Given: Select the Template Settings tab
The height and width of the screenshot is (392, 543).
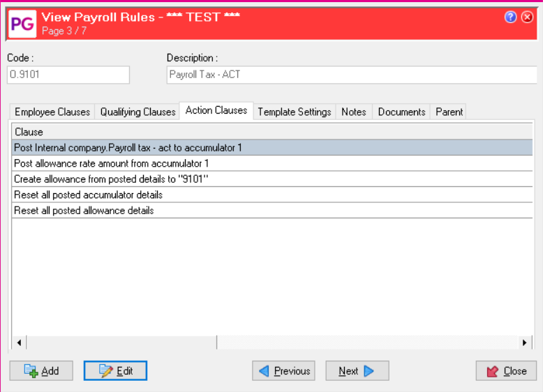Looking at the screenshot, I should 294,112.
